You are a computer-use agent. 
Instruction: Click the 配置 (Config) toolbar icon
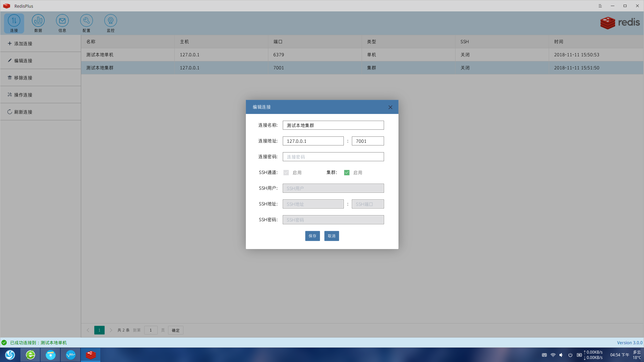click(x=86, y=23)
